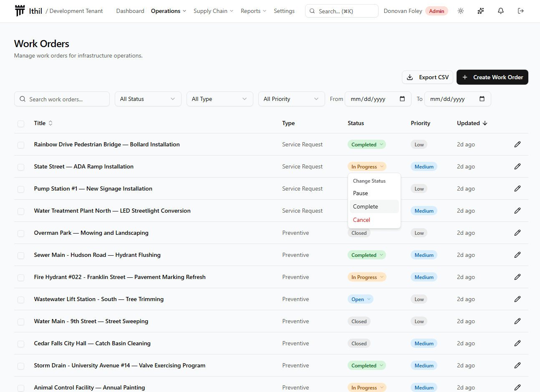Open Open status badge for Wastewater Lift Station
Image resolution: width=540 pixels, height=392 pixels.
[360, 299]
